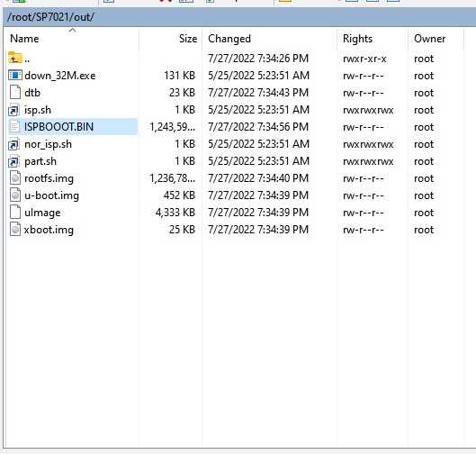
Task: Click the uImage blank file icon
Action: point(15,212)
